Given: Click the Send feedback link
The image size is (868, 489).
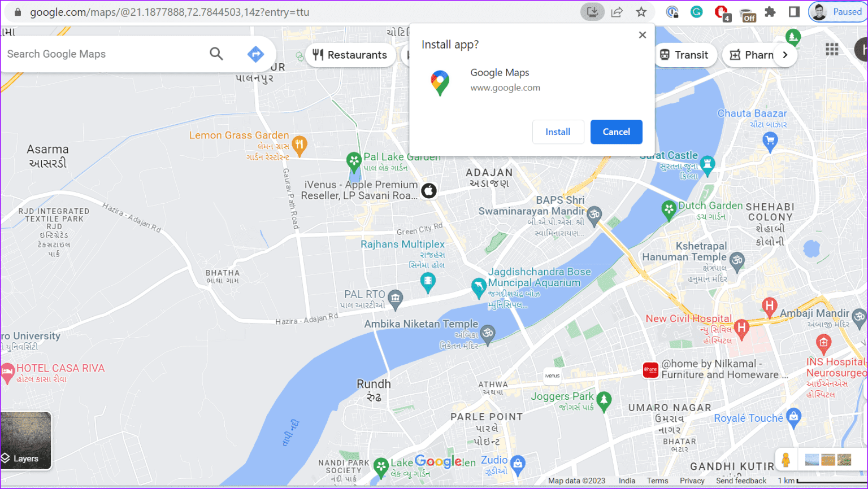Looking at the screenshot, I should [741, 481].
